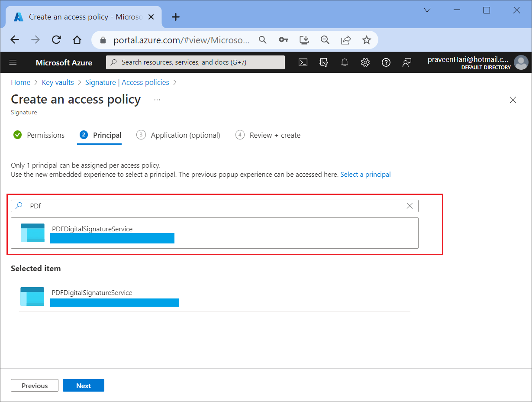The width and height of the screenshot is (532, 402).
Task: Open the tab search chevron
Action: [427, 10]
